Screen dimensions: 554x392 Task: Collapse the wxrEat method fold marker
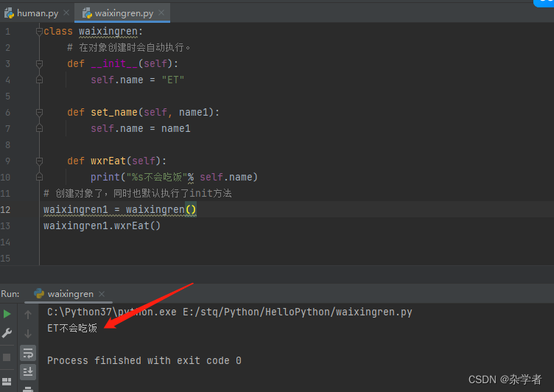click(x=39, y=161)
